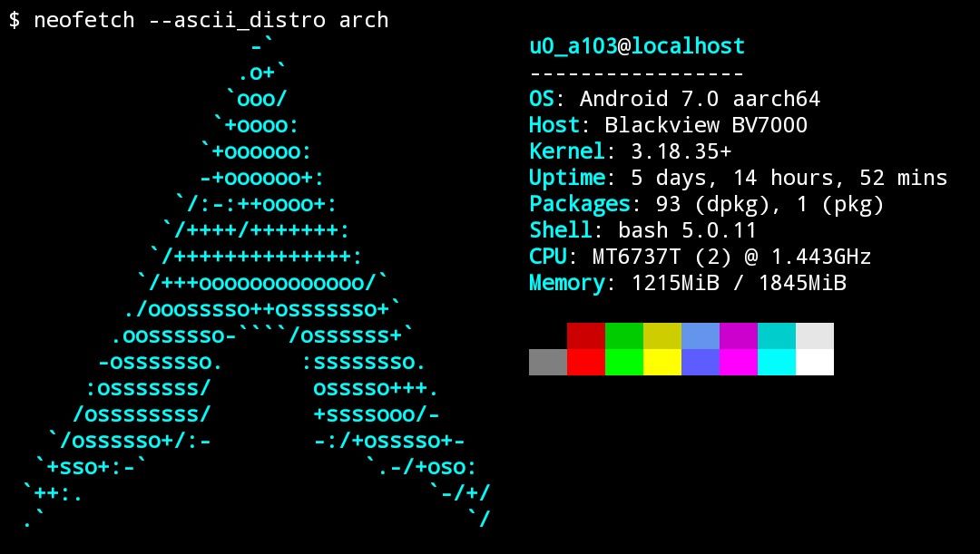980x554 pixels.
Task: Click the ASCII logo line '`ooo/'
Action: click(256, 99)
